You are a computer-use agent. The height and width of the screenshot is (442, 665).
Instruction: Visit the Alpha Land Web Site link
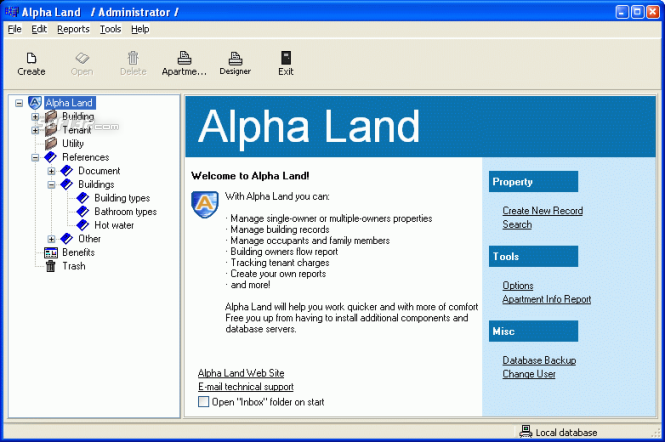pos(241,373)
